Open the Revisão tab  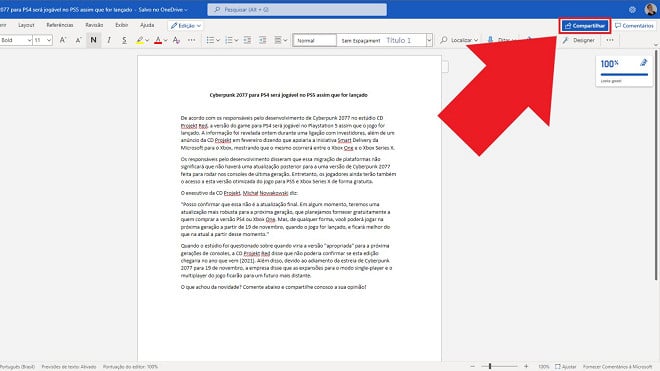[94, 25]
